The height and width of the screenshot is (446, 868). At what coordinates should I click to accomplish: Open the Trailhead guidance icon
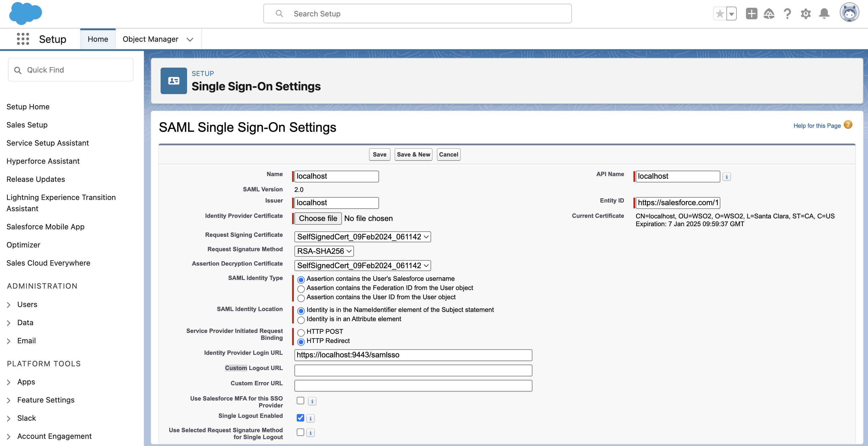click(769, 14)
